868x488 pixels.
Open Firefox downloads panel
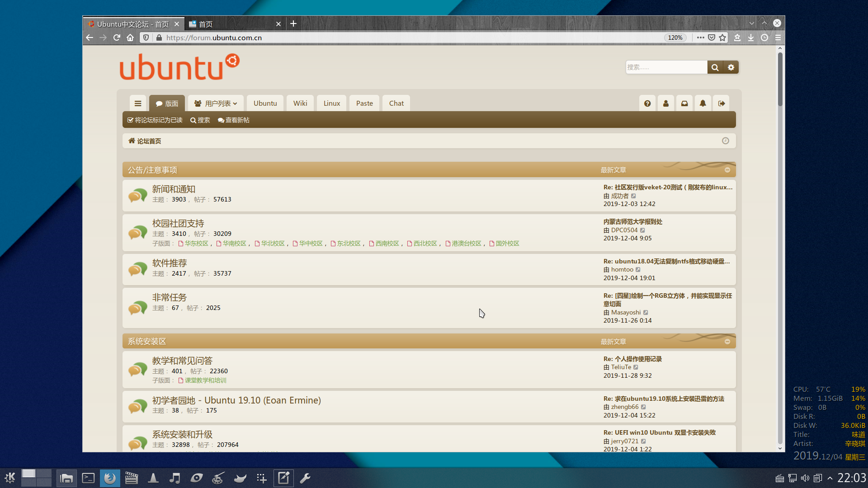click(751, 38)
